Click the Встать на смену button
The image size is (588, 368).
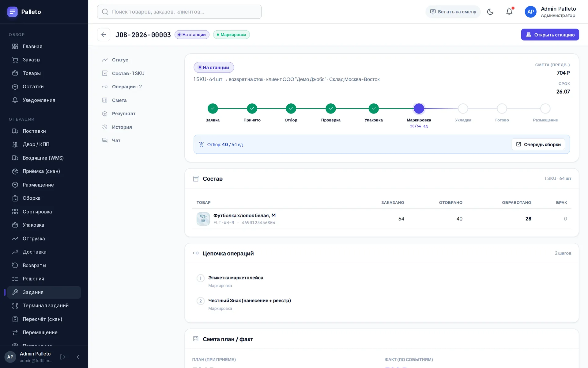pyautogui.click(x=453, y=12)
